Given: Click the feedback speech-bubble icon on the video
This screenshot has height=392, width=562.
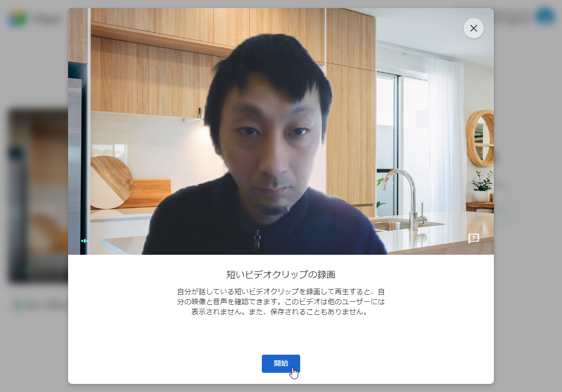Looking at the screenshot, I should click(473, 239).
